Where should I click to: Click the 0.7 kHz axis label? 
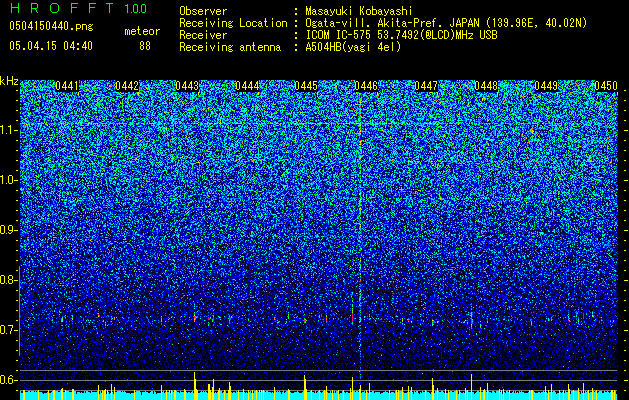click(9, 330)
